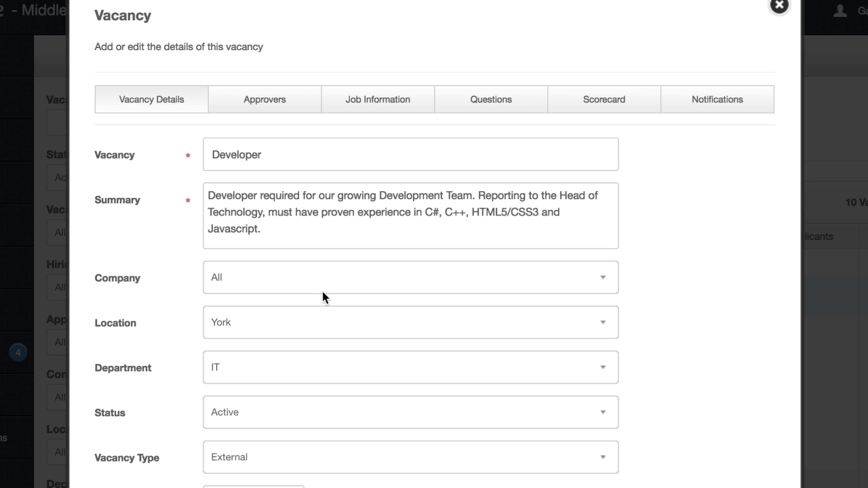Open the Company dropdown arrow

[x=603, y=277]
